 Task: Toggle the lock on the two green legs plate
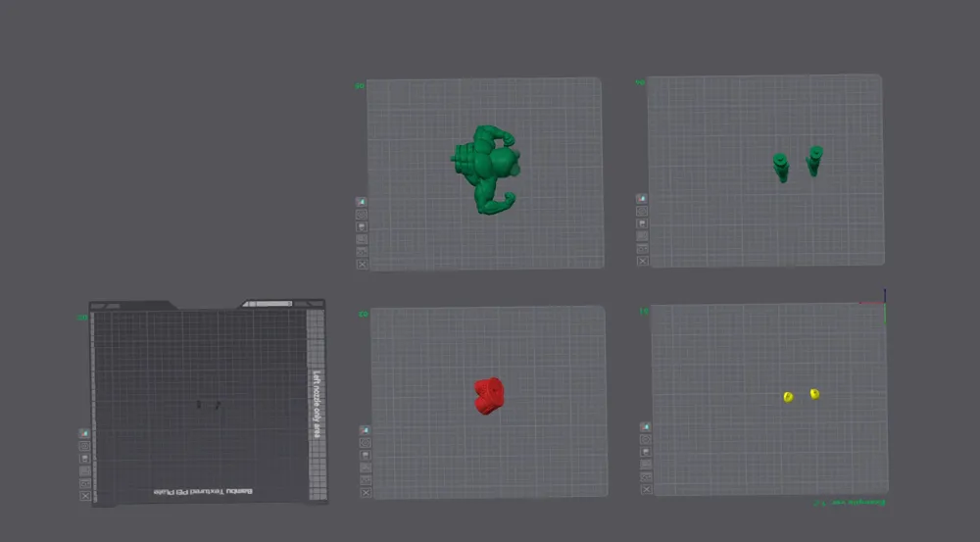point(642,223)
